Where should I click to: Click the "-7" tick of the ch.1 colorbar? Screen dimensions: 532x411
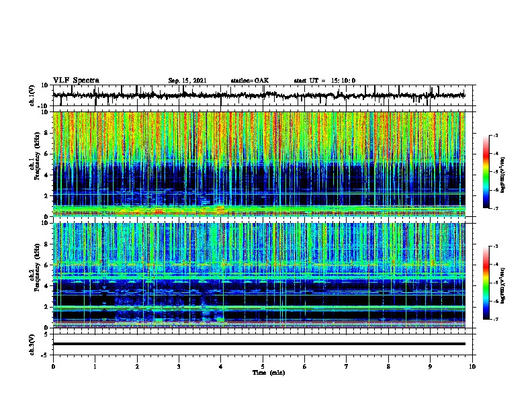[x=495, y=208]
